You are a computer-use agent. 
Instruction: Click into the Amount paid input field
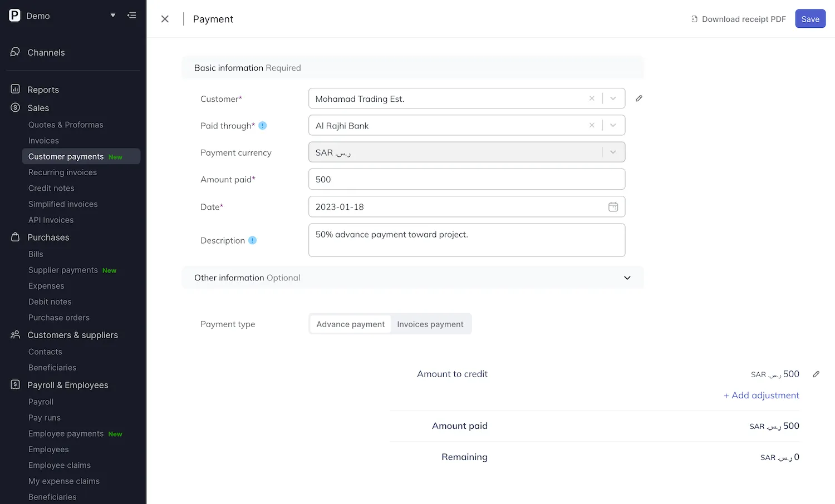tap(466, 180)
